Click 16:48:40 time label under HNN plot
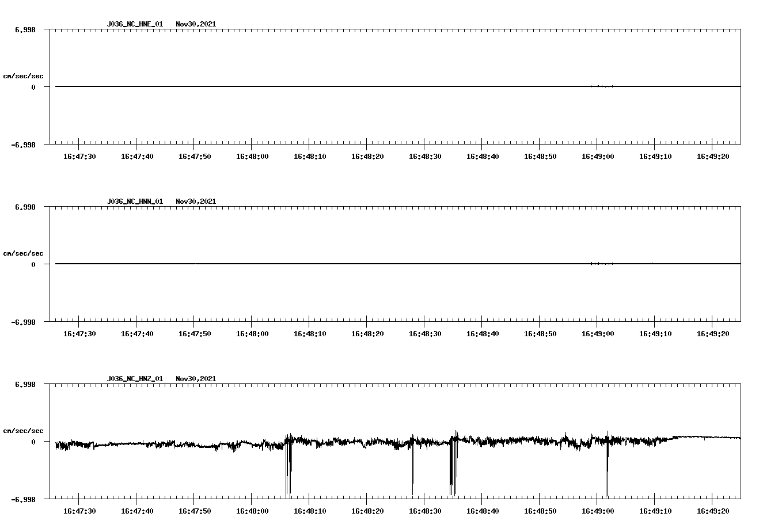 [x=483, y=334]
